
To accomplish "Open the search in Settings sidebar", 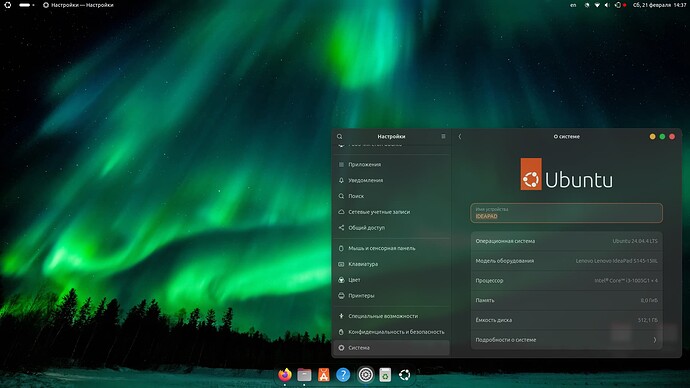I will 339,136.
